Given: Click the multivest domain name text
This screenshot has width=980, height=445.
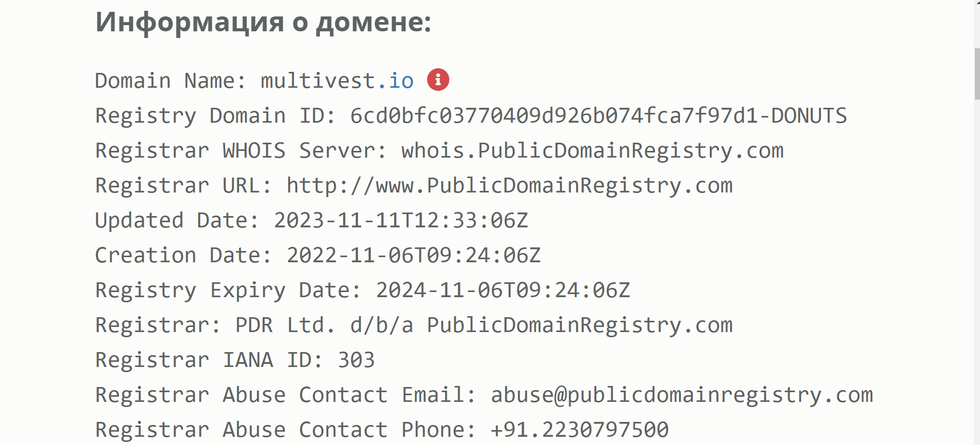Looking at the screenshot, I should pyautogui.click(x=318, y=81).
